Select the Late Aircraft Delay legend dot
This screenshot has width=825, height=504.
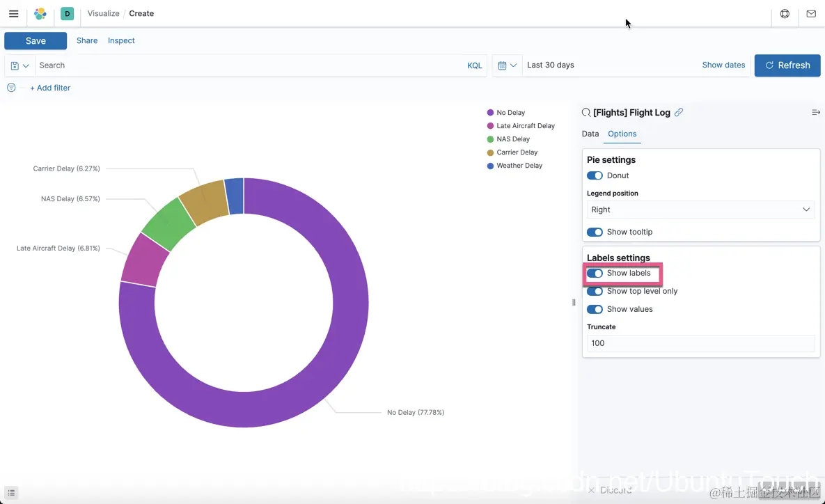490,126
